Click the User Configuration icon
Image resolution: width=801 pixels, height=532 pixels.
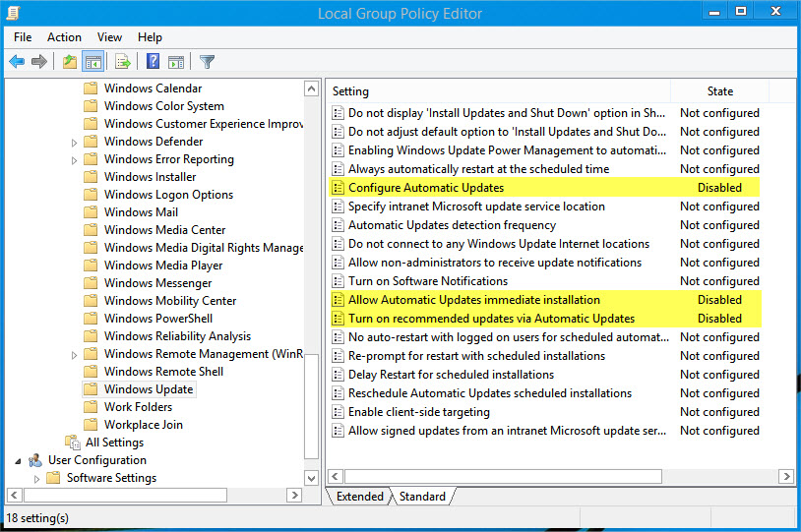coord(35,460)
